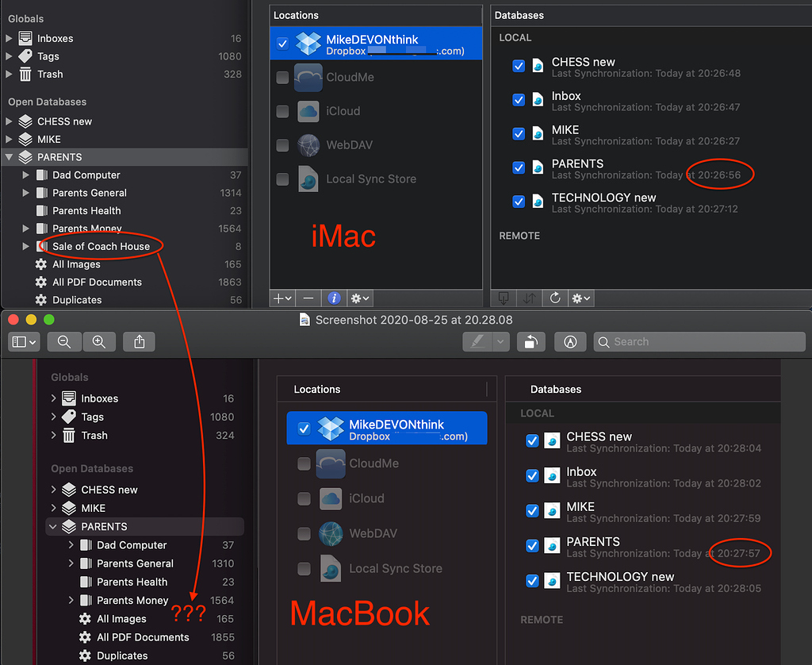Add a new sync location with the plus icon
This screenshot has width=812, height=665.
pyautogui.click(x=277, y=298)
